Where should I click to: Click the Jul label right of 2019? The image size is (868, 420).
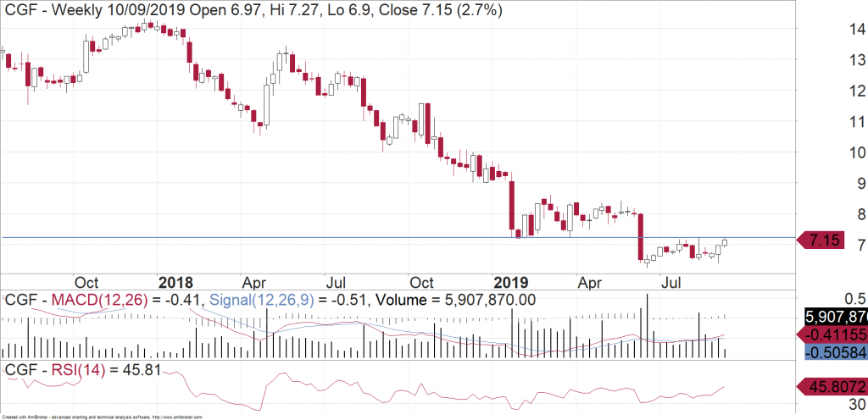[x=671, y=281]
